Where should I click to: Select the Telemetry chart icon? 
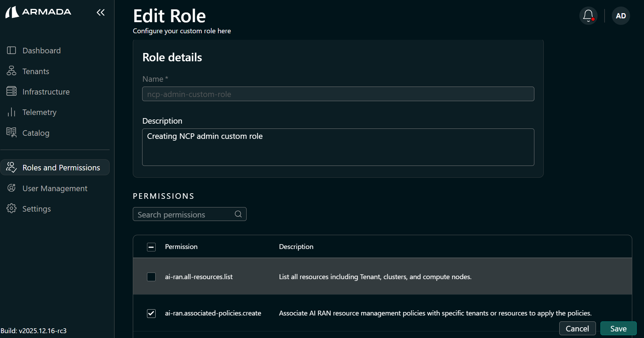pos(11,112)
